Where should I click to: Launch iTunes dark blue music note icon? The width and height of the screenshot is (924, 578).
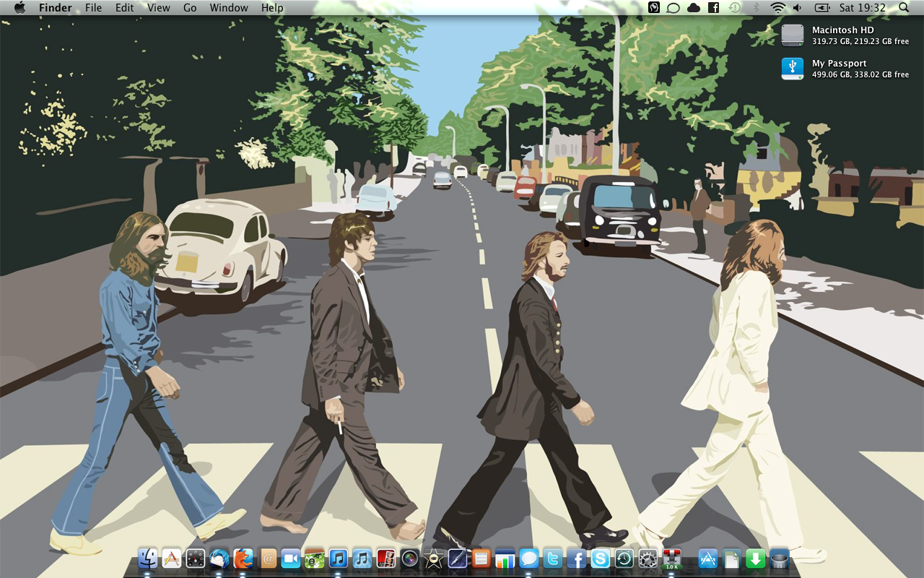(339, 558)
